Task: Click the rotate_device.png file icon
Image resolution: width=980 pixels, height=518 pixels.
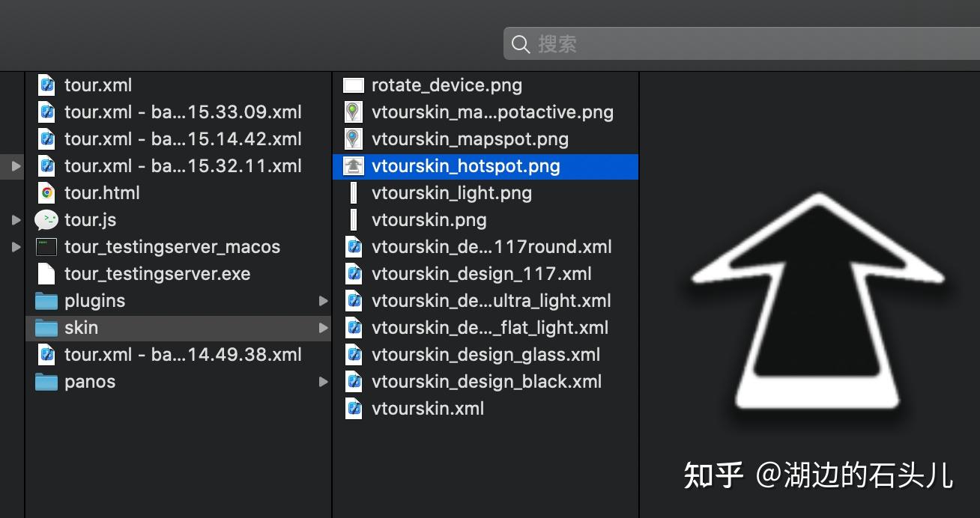Action: [352, 85]
